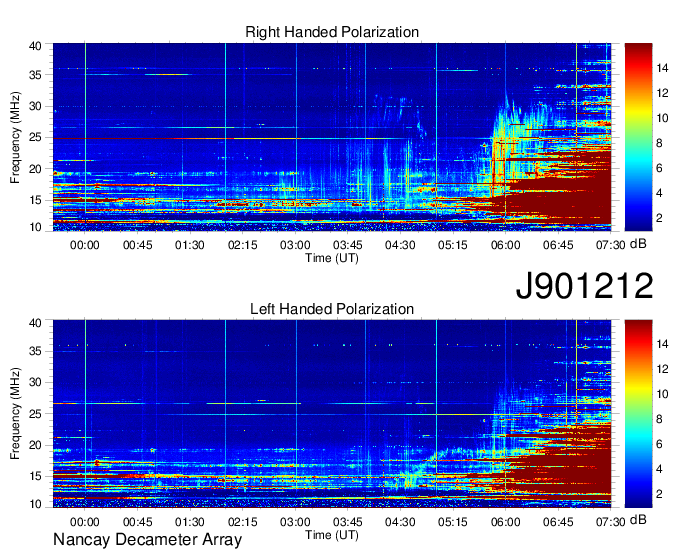
Task: Click the J901212 observation label
Action: [584, 286]
